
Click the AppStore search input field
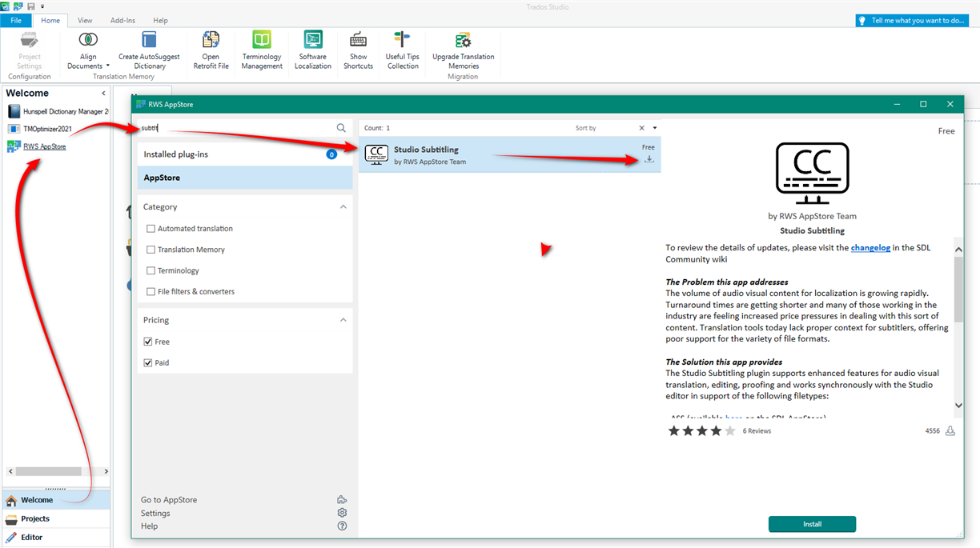pos(237,128)
